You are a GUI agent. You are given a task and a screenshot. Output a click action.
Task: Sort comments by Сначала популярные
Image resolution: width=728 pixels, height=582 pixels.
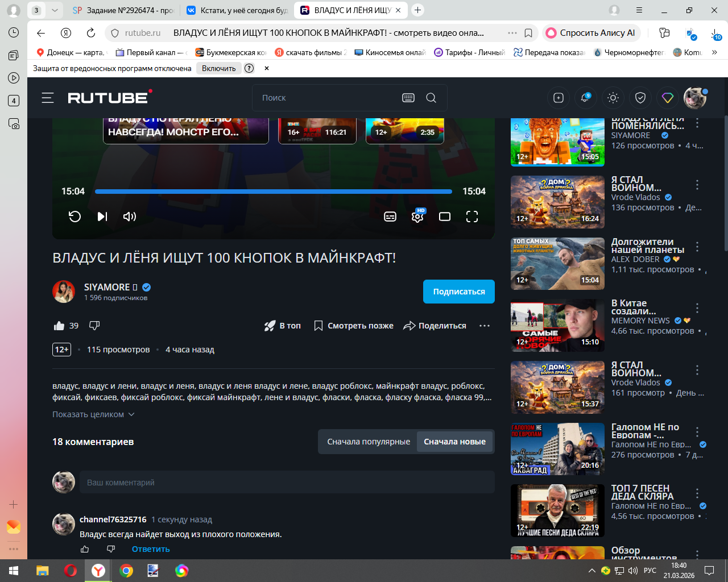[x=369, y=442]
